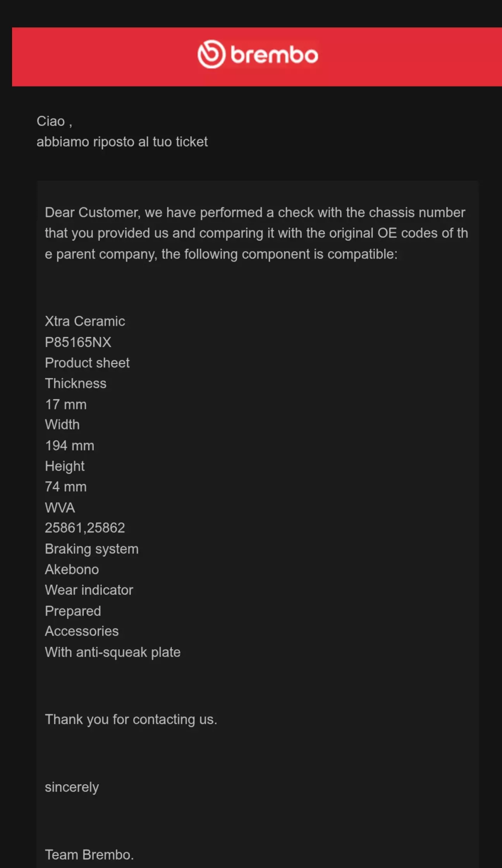Image resolution: width=502 pixels, height=868 pixels.
Task: Click the "Team Brembo." signature
Action: (89, 855)
